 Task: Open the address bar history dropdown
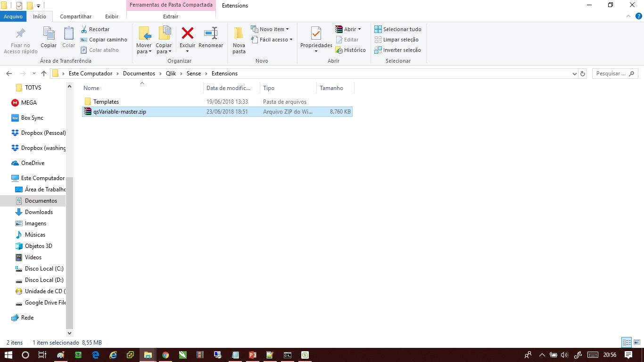tap(574, 74)
